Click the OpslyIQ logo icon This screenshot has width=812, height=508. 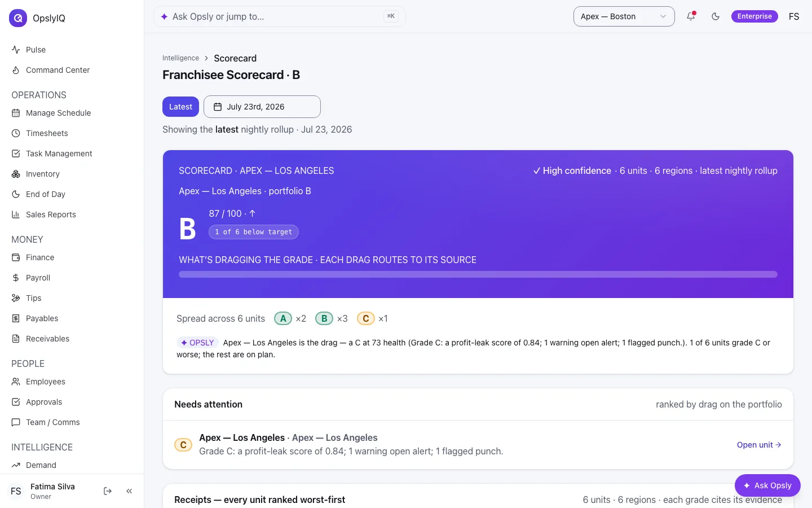18,18
